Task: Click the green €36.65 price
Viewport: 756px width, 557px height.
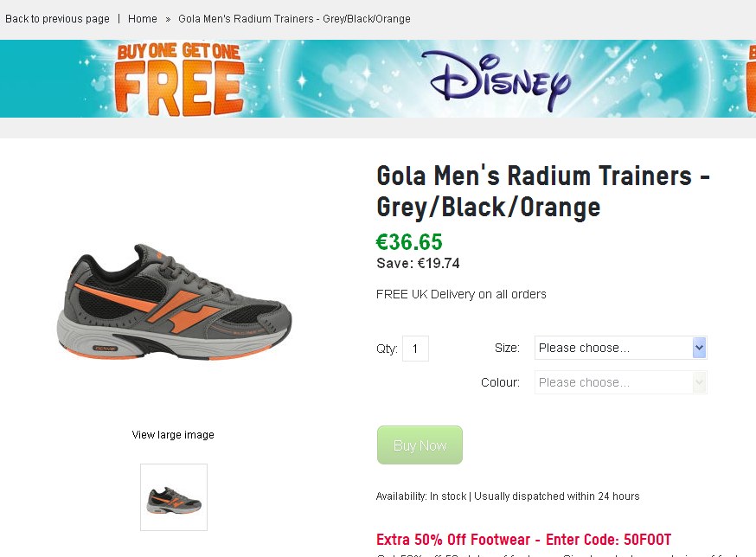Action: [409, 242]
